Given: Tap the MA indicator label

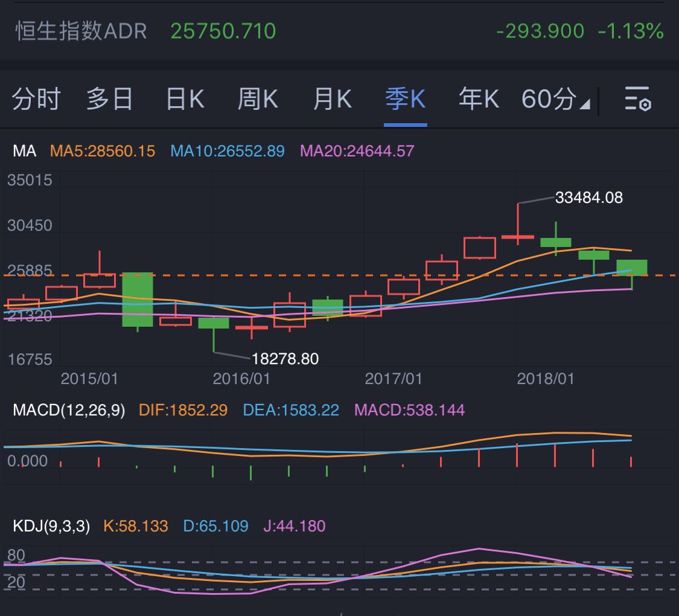Looking at the screenshot, I should [24, 151].
